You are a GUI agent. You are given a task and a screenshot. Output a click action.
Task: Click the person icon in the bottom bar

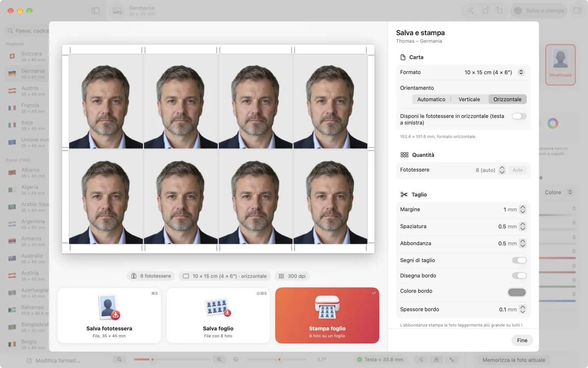tap(436, 359)
